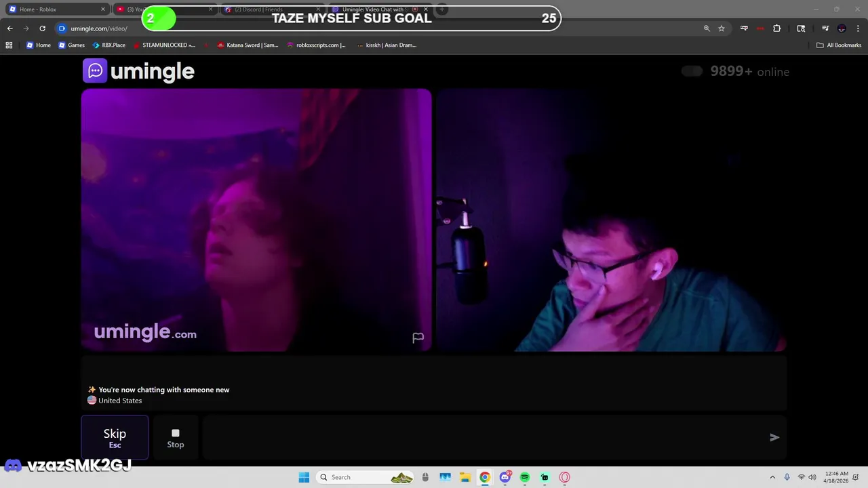Open Discord from the taskbar

pyautogui.click(x=505, y=477)
